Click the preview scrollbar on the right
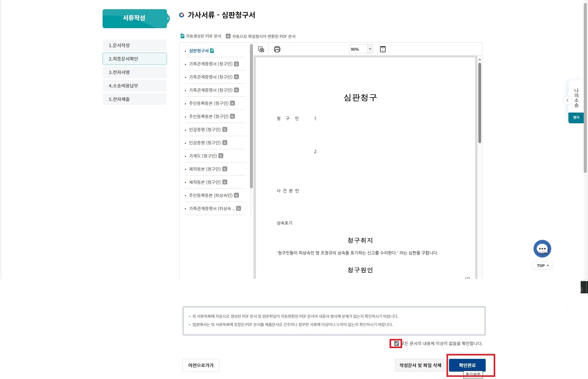This screenshot has width=588, height=379. coord(479,101)
